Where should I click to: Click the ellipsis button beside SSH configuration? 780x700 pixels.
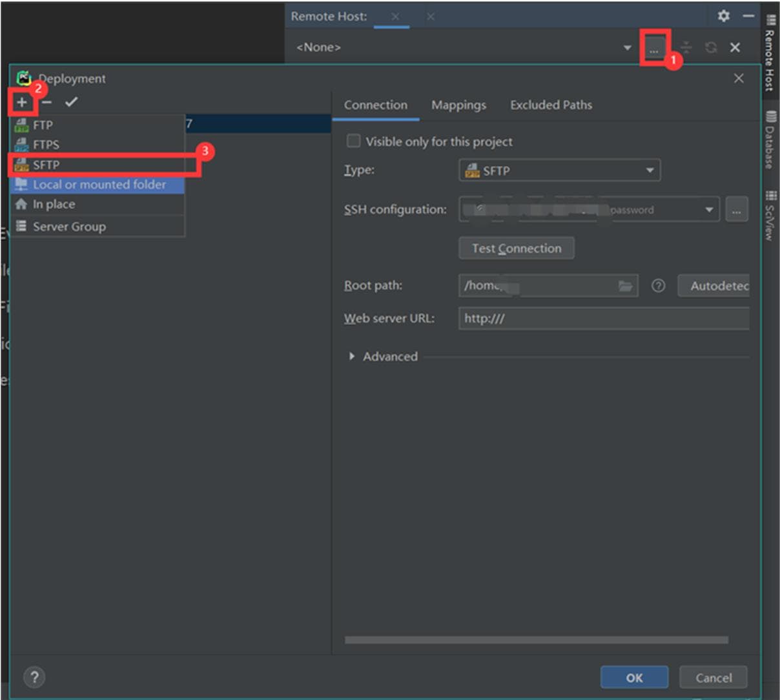pos(736,210)
